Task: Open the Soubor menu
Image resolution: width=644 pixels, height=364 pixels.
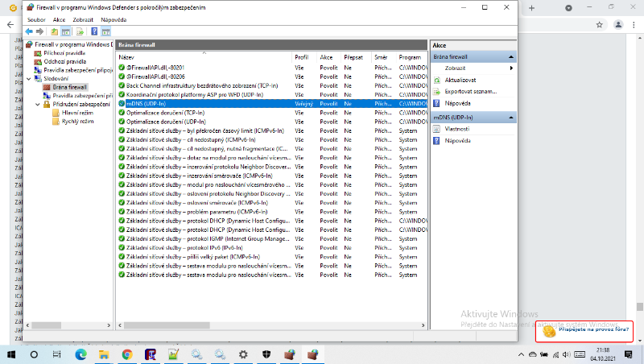Action: tap(36, 19)
